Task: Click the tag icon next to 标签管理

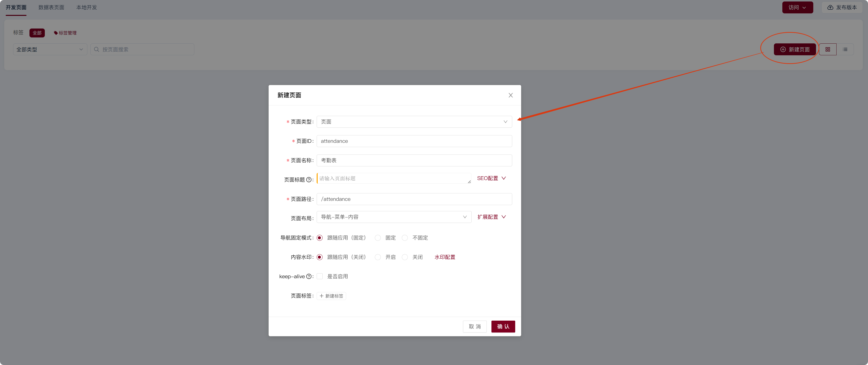Action: [x=56, y=33]
